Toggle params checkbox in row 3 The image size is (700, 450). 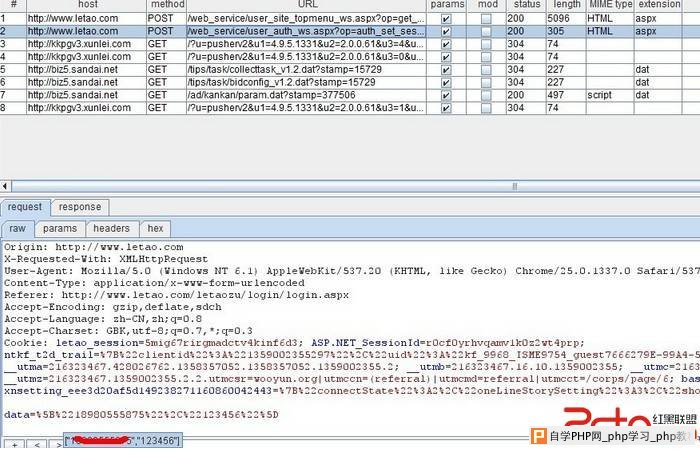tap(446, 44)
